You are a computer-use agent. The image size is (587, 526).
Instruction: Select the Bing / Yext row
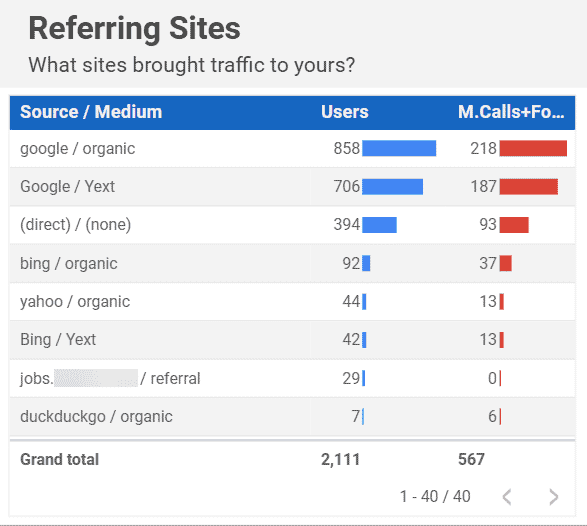tap(292, 340)
